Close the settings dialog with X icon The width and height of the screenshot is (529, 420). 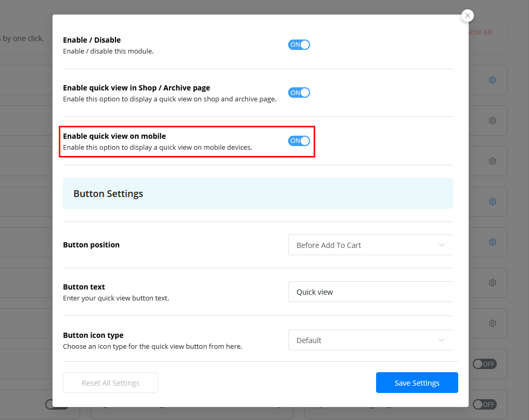(468, 16)
